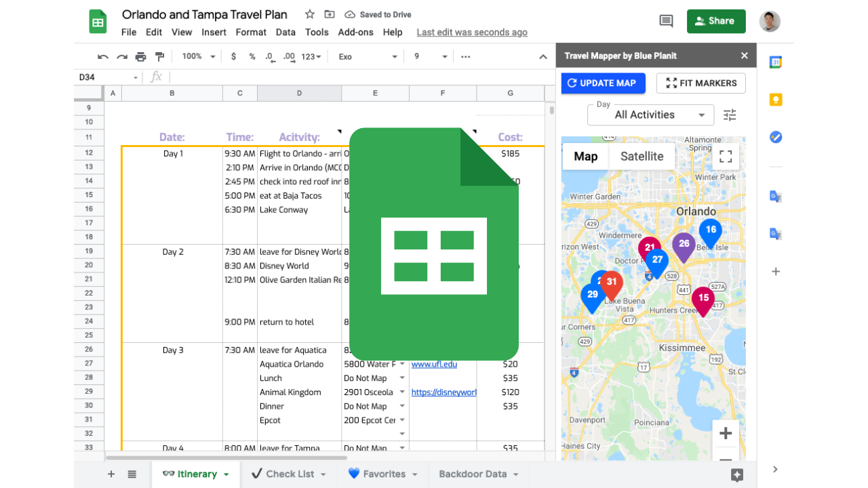Click the FIT MARKERS button
This screenshot has width=868, height=488.
point(701,83)
